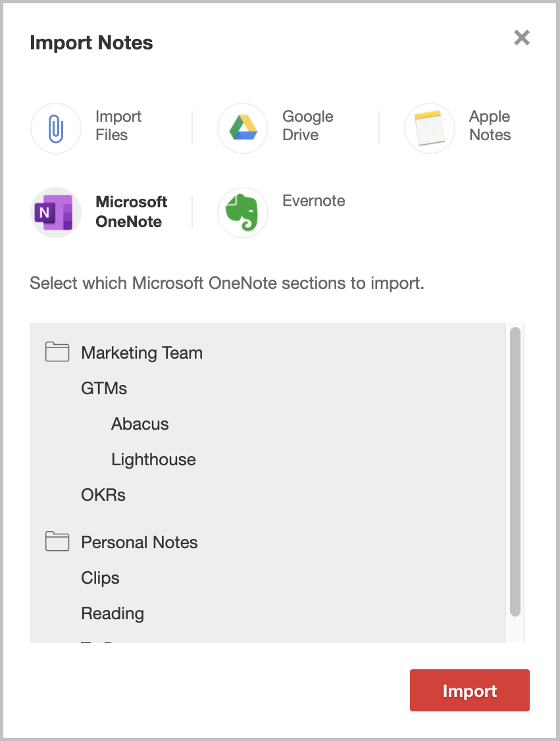Click the paperclip Import Files icon
560x741 pixels.
pos(56,128)
